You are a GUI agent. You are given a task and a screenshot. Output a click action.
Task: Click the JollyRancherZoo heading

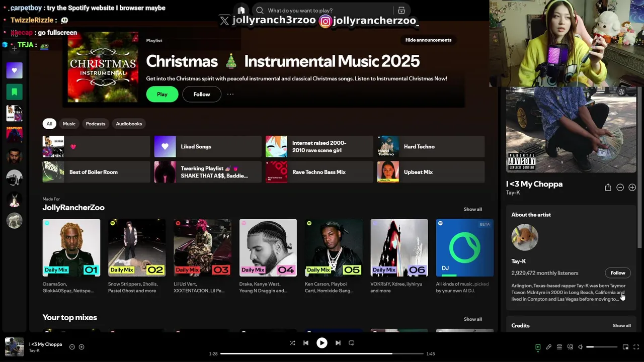tap(73, 208)
